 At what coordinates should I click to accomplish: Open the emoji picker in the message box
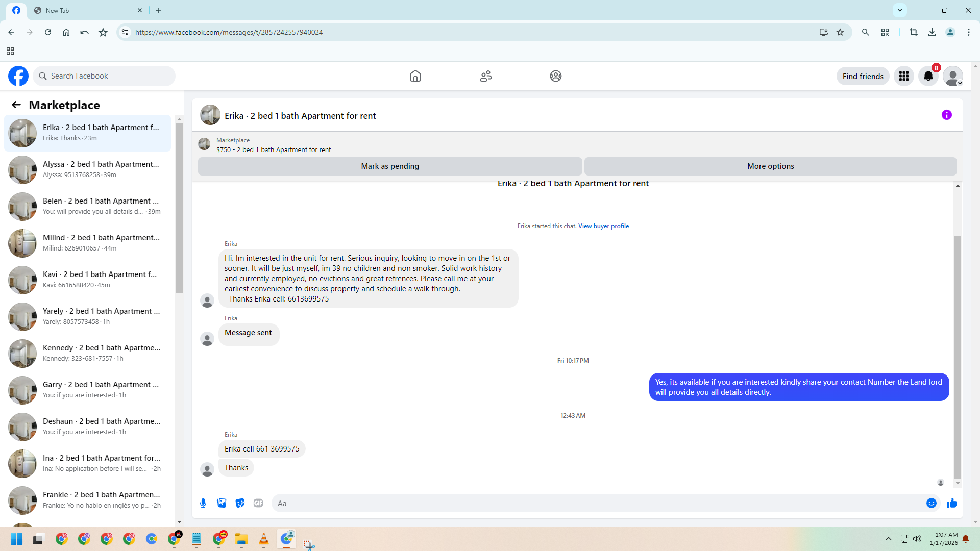[931, 503]
